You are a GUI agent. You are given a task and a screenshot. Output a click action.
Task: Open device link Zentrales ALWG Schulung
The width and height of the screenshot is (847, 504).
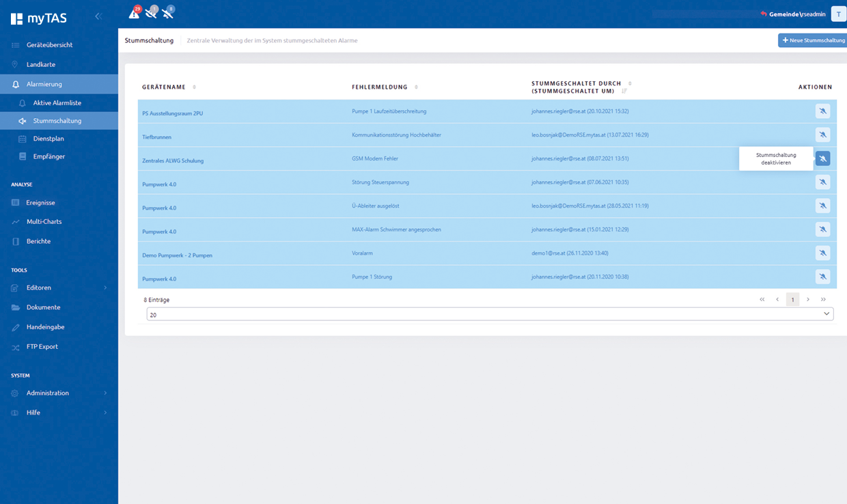click(x=173, y=160)
